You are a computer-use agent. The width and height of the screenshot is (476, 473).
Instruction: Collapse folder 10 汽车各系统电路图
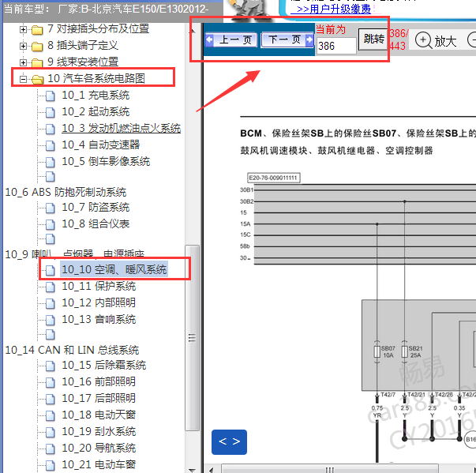[x=23, y=79]
